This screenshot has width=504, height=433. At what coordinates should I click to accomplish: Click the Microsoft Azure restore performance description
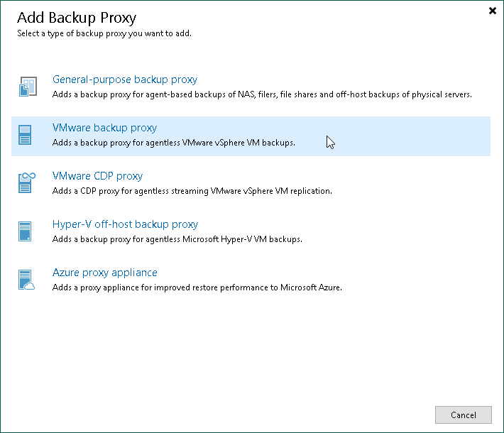[197, 287]
